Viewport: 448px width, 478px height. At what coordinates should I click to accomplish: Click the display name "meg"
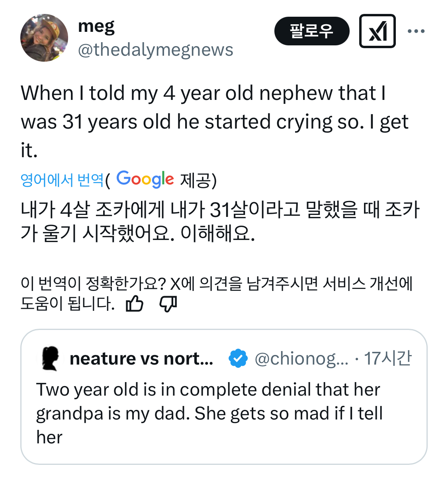click(96, 26)
